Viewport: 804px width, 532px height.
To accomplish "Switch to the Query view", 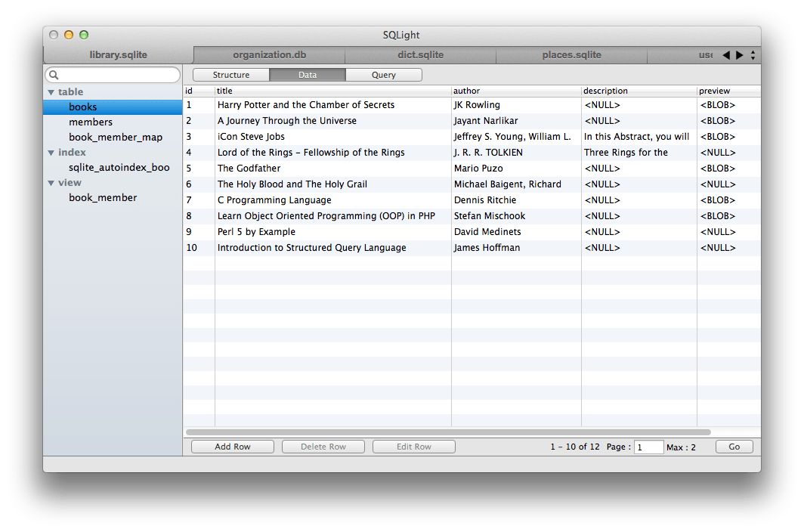I will point(383,74).
